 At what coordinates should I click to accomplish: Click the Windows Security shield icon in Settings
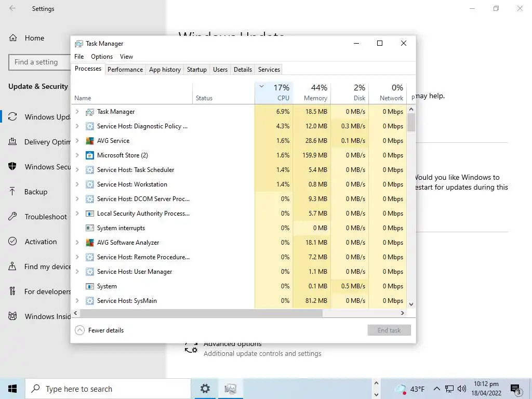pyautogui.click(x=12, y=167)
